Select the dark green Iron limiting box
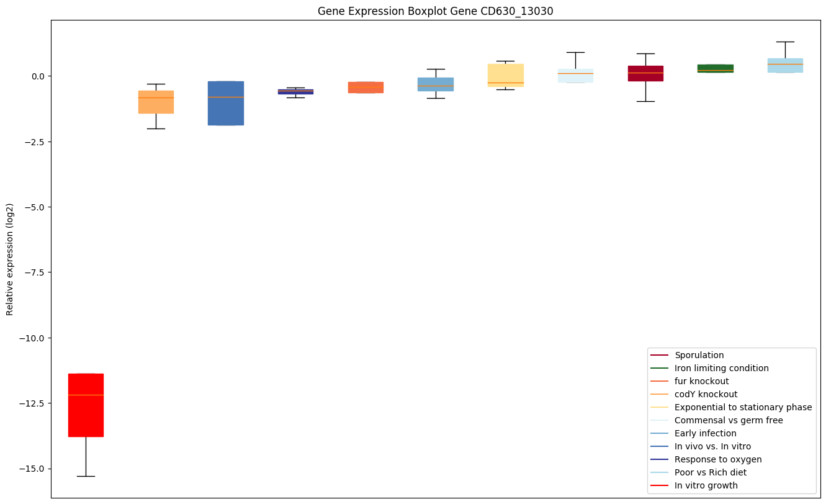 point(715,68)
